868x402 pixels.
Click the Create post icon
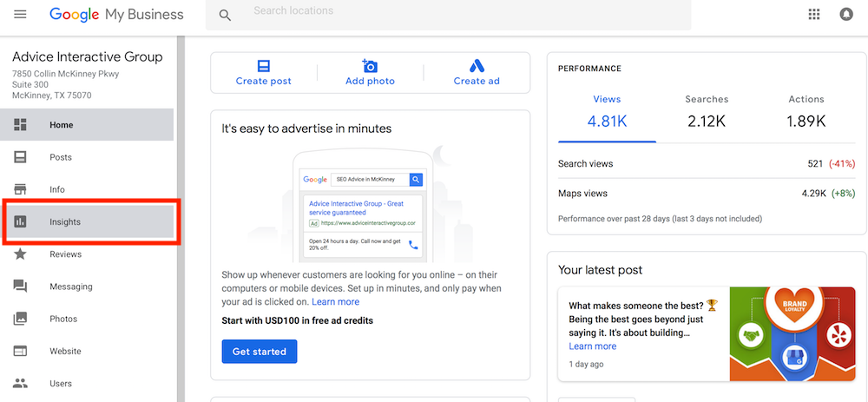(264, 67)
